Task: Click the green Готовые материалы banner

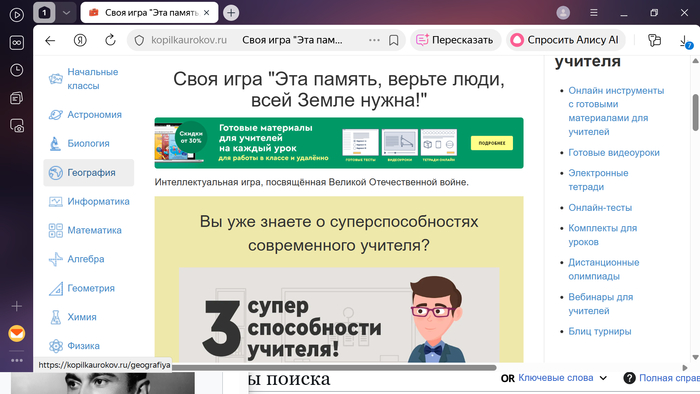Action: tap(339, 143)
